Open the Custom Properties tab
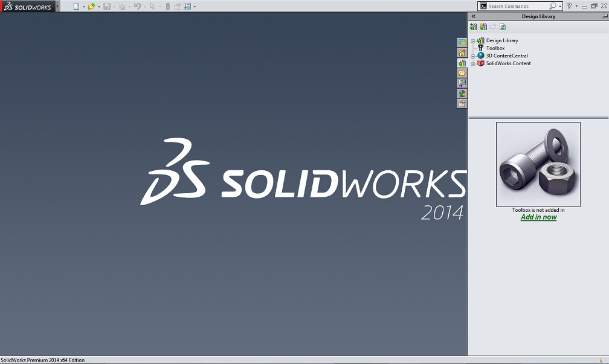Viewport: 609px width, 364px height. (x=462, y=104)
